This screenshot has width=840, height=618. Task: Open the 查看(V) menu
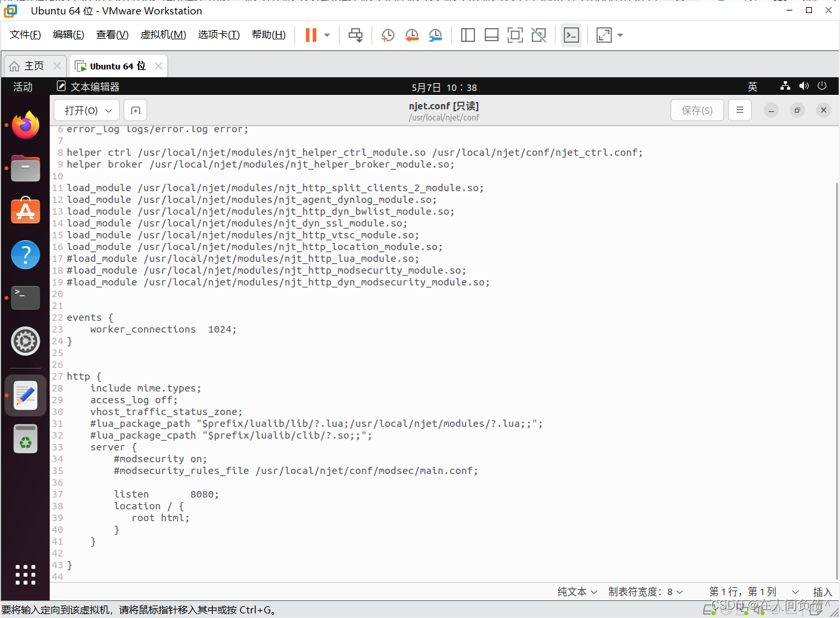coord(113,35)
